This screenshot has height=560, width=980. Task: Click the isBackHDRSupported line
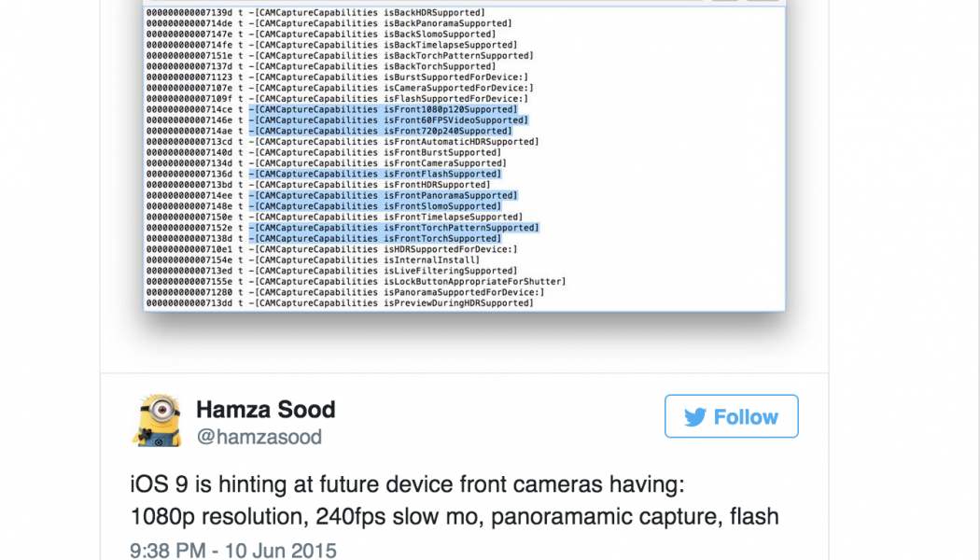pyautogui.click(x=370, y=12)
